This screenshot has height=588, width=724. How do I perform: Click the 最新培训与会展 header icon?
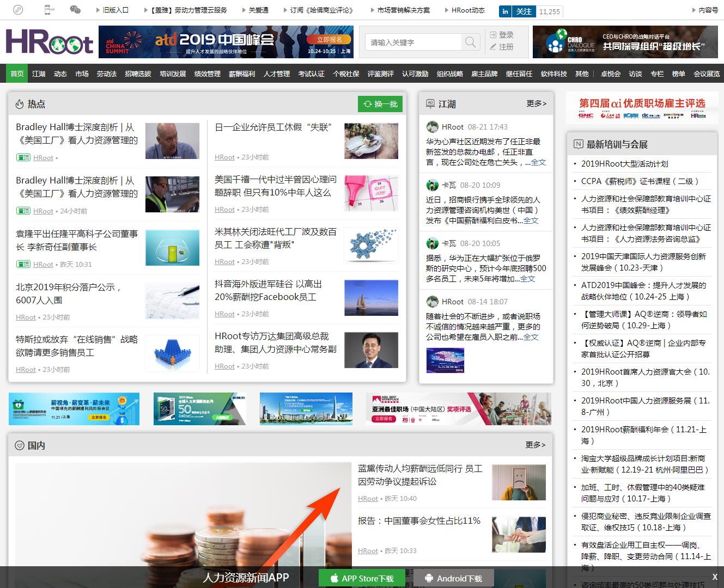(579, 144)
